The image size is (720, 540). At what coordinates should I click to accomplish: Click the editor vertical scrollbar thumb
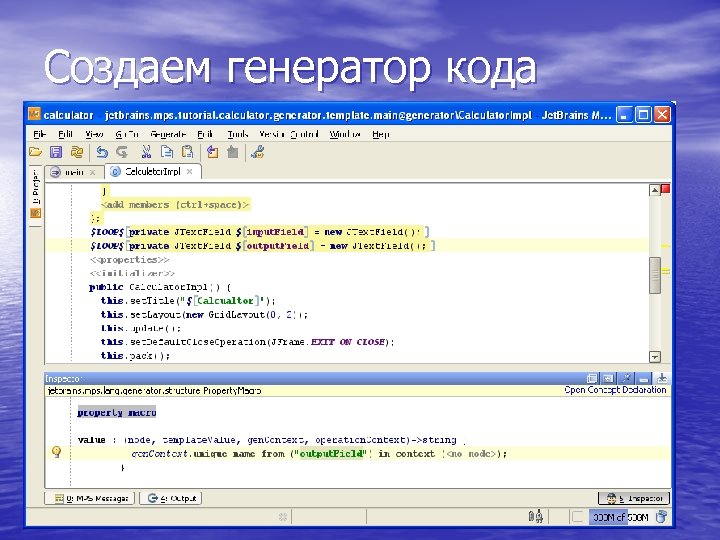click(x=655, y=276)
